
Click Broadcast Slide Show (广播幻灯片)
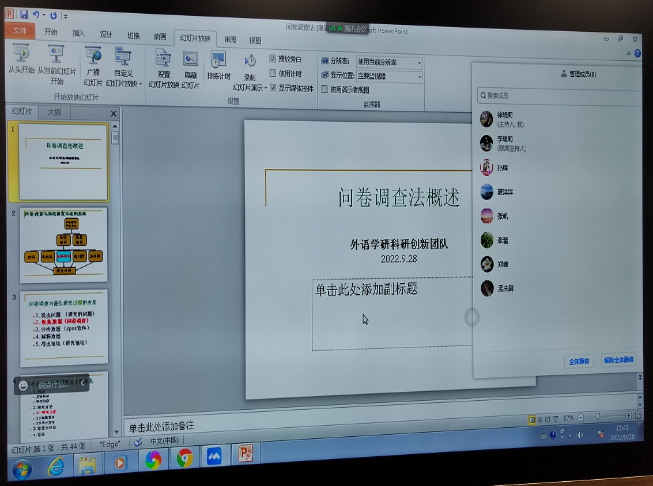click(x=93, y=66)
